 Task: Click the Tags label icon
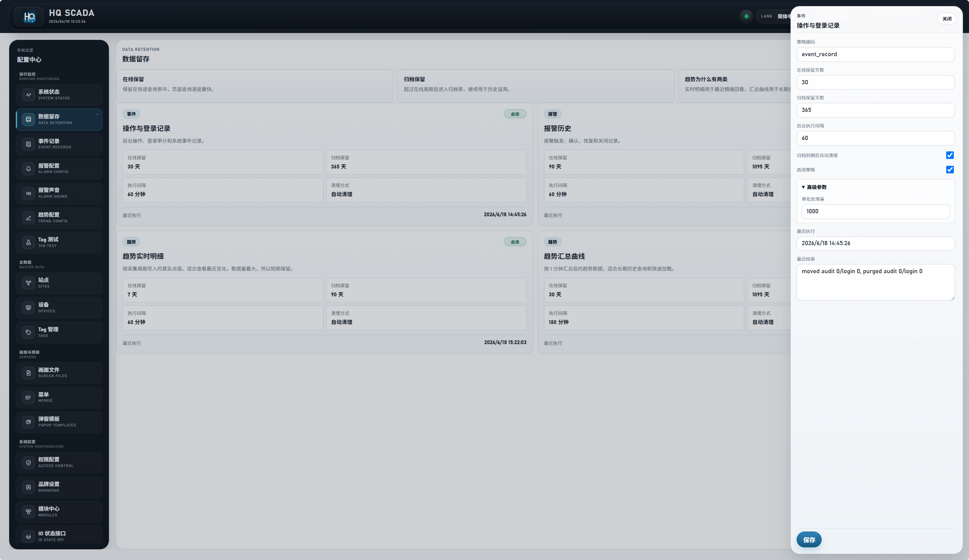point(28,332)
